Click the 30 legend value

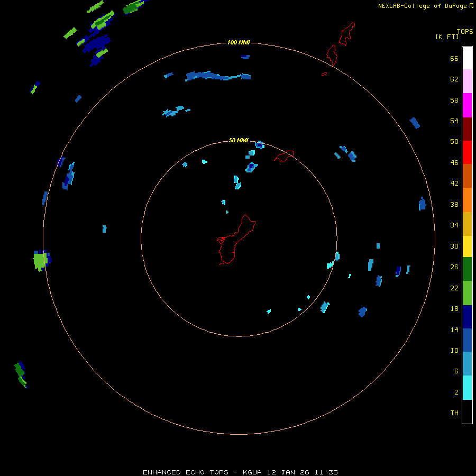click(454, 246)
